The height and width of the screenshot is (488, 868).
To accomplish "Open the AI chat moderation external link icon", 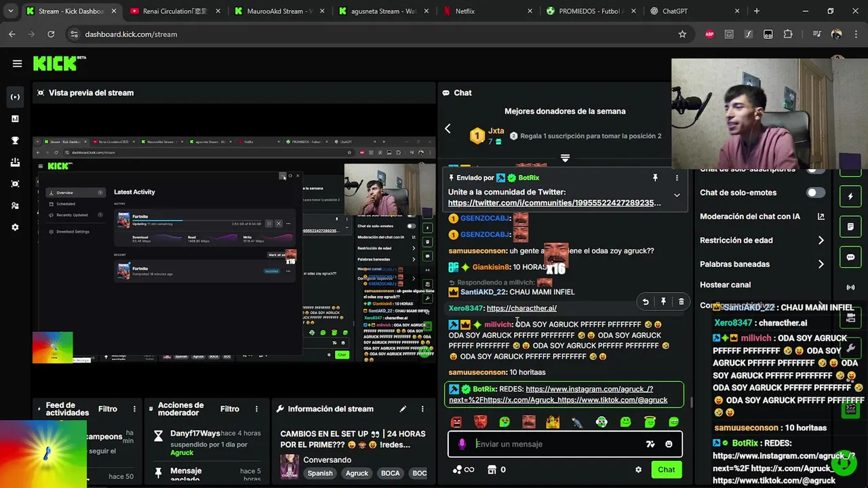I will pos(821,216).
